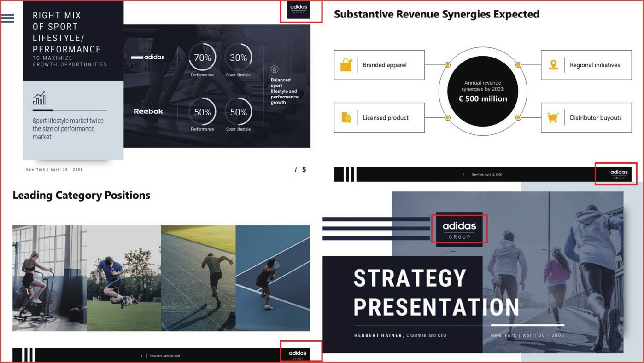The height and width of the screenshot is (363, 644).
Task: Open the hamburger menu icon
Action: pyautogui.click(x=7, y=18)
